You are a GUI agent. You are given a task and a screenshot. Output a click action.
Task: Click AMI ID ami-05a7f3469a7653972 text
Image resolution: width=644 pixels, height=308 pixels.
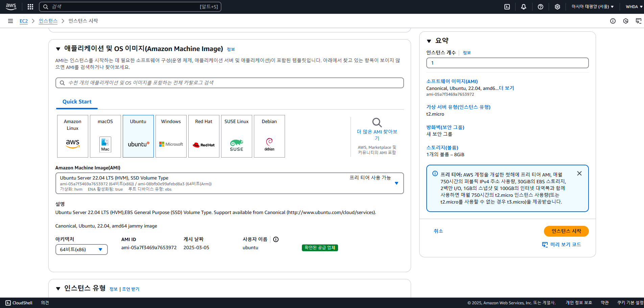149,248
